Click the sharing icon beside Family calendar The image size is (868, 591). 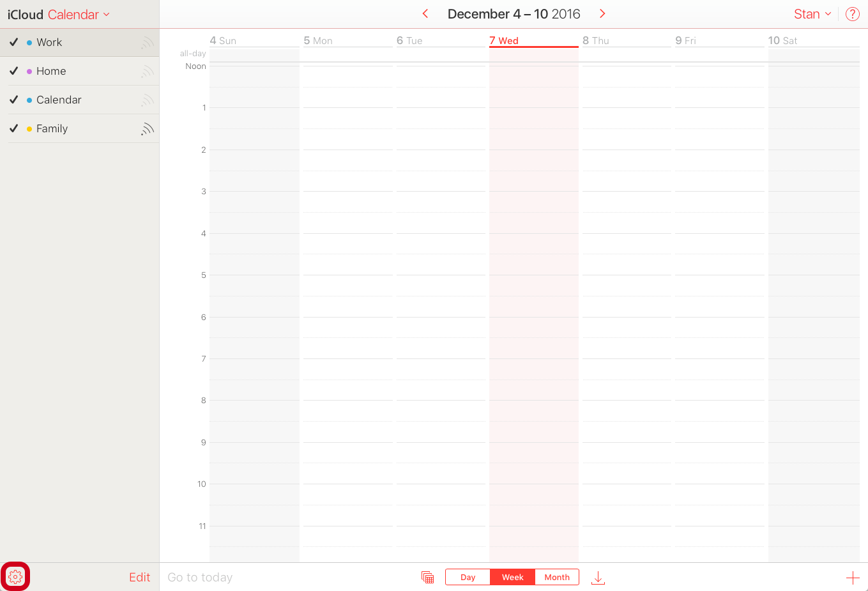pyautogui.click(x=147, y=128)
